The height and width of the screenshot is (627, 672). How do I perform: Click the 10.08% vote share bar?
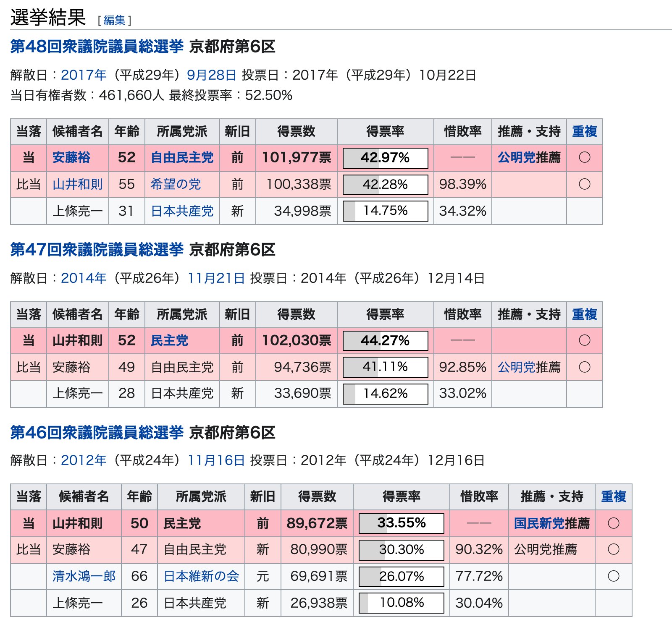[401, 603]
